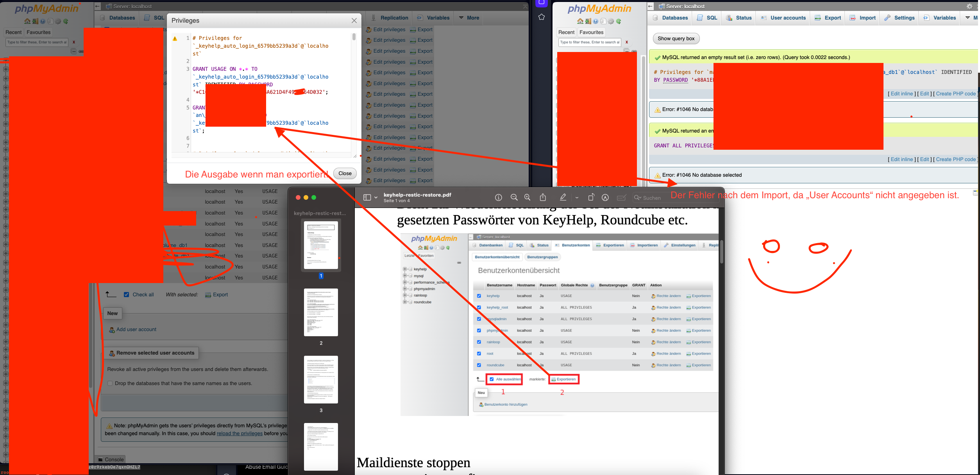Click the rotate page icon in PDF toolbar
The width and height of the screenshot is (980, 475).
click(591, 197)
